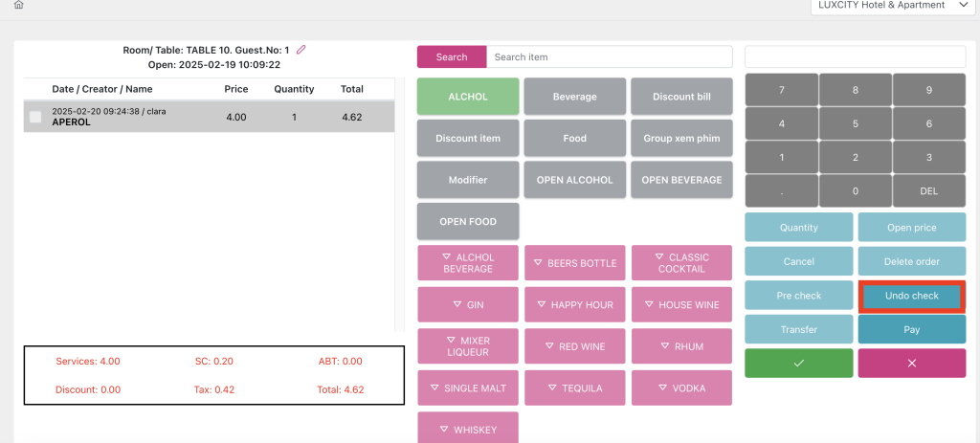980x443 pixels.
Task: Expand the CLASSIC COCKTAIL subcategory
Action: pos(681,263)
